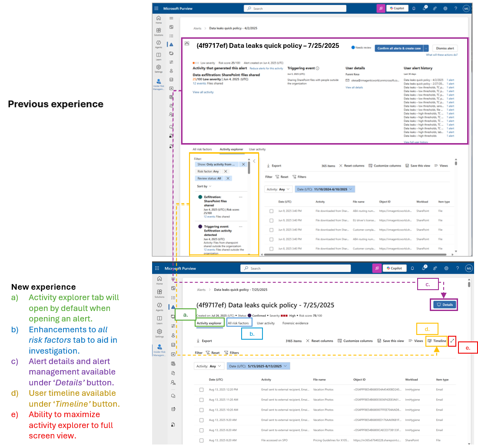Collapse alert header chevron in previous experience
Image resolution: width=478 pixels, height=448 pixels.
click(187, 43)
